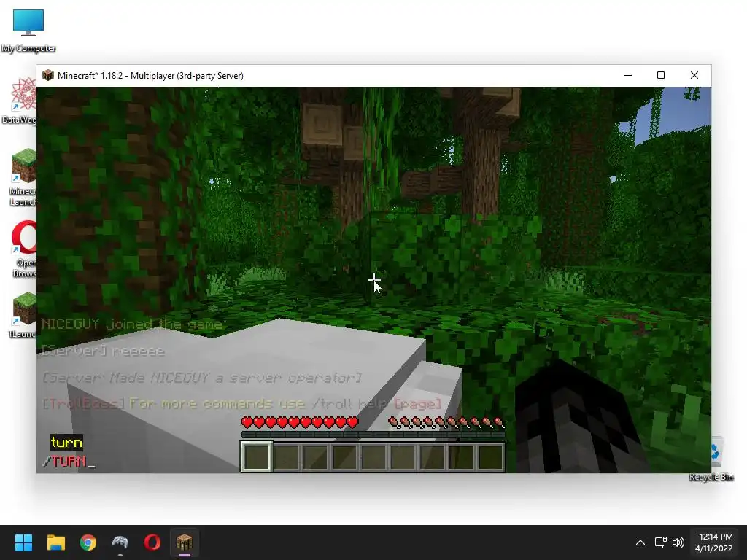
Task: Open Opera from the taskbar
Action: click(152, 542)
